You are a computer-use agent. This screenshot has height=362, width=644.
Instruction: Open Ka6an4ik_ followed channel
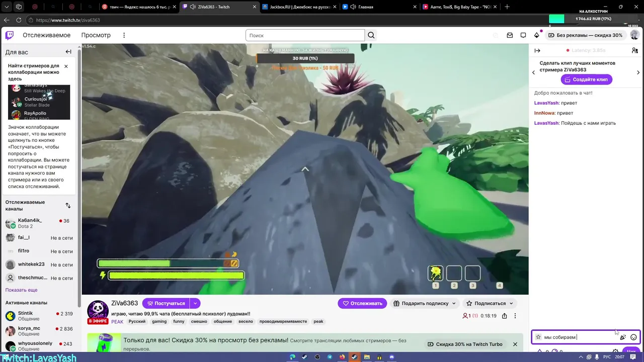click(x=39, y=223)
